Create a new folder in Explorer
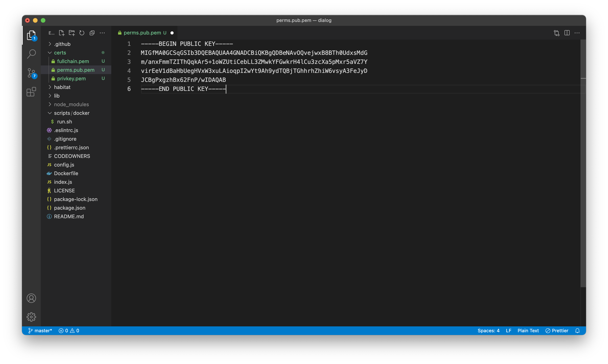608x364 pixels. tap(72, 33)
